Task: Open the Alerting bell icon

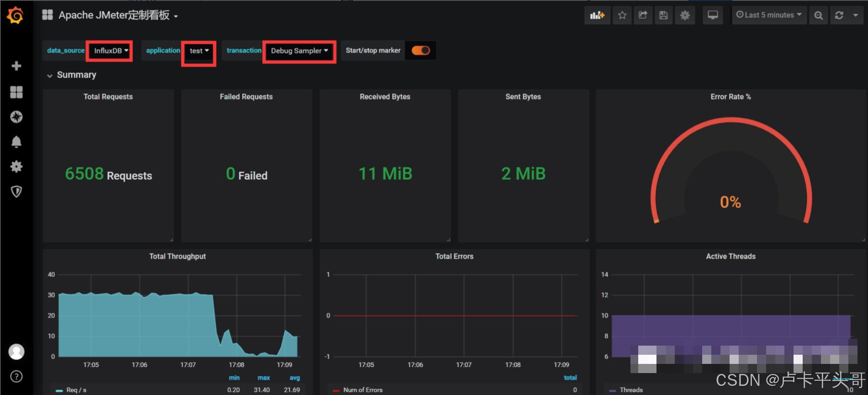Action: point(16,142)
